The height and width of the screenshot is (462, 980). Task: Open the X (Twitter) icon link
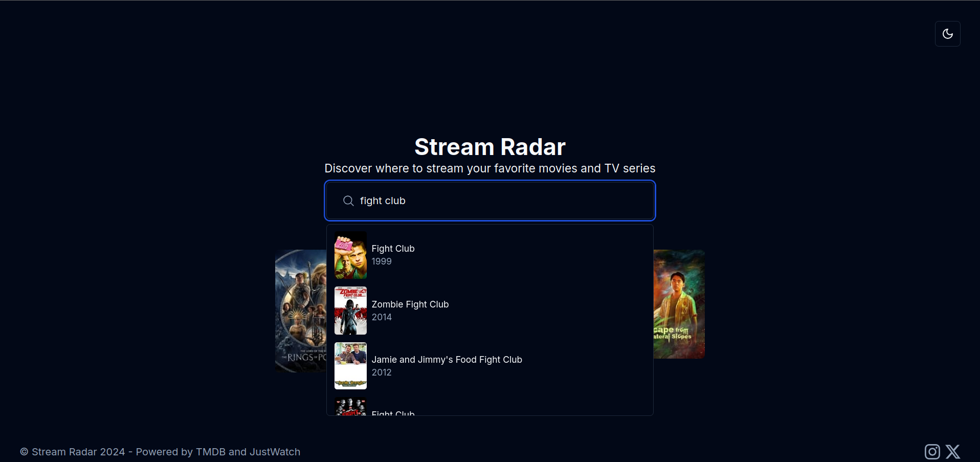point(952,452)
